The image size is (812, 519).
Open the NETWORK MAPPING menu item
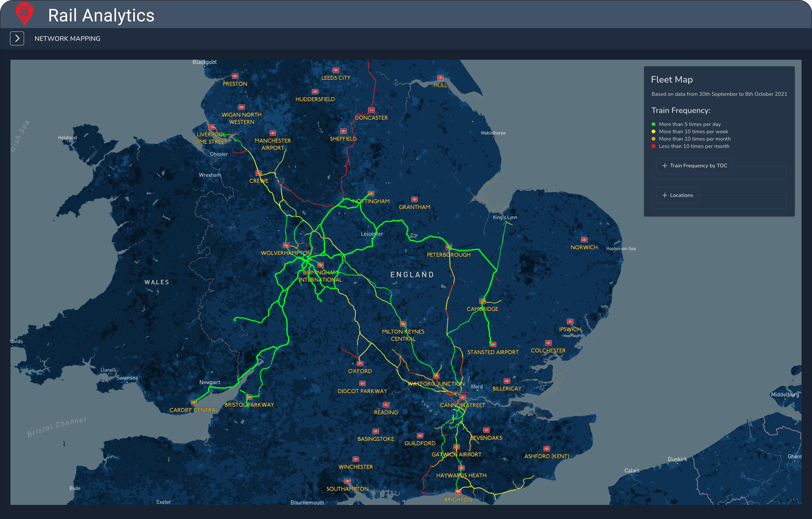pos(67,38)
